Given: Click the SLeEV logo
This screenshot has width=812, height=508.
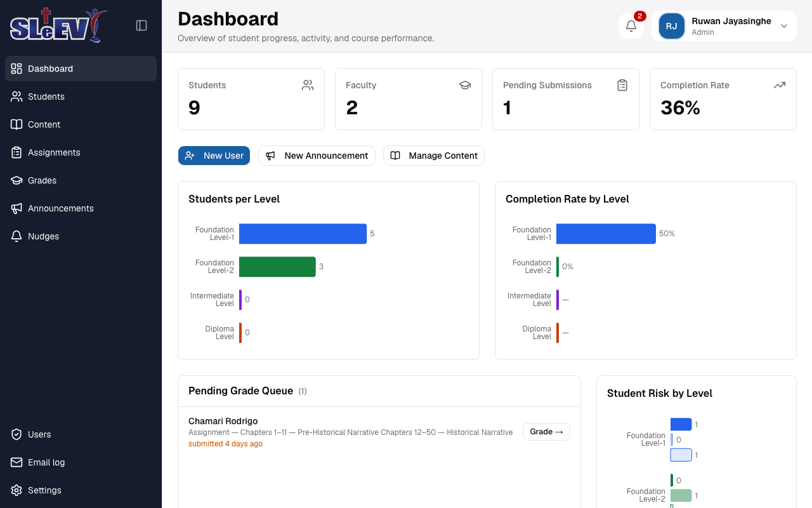Looking at the screenshot, I should [x=58, y=25].
